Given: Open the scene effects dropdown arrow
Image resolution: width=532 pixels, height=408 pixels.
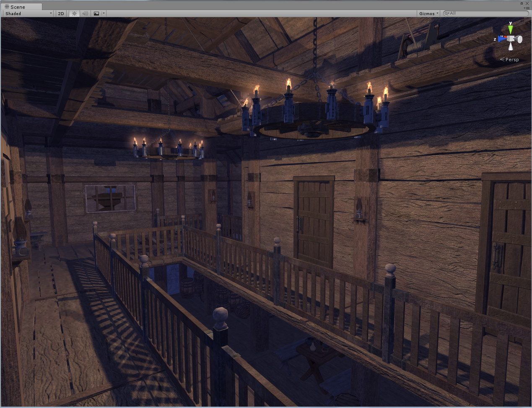Looking at the screenshot, I should point(104,13).
